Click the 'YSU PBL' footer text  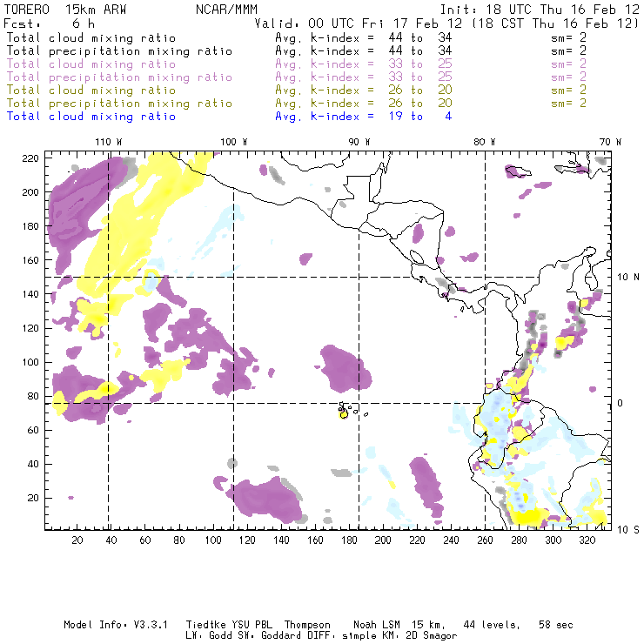(x=252, y=625)
